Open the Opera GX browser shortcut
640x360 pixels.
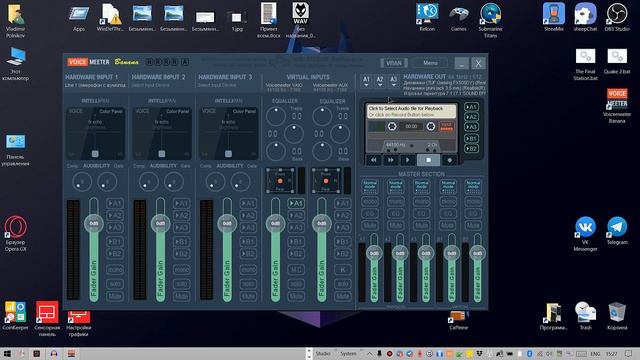tap(16, 233)
